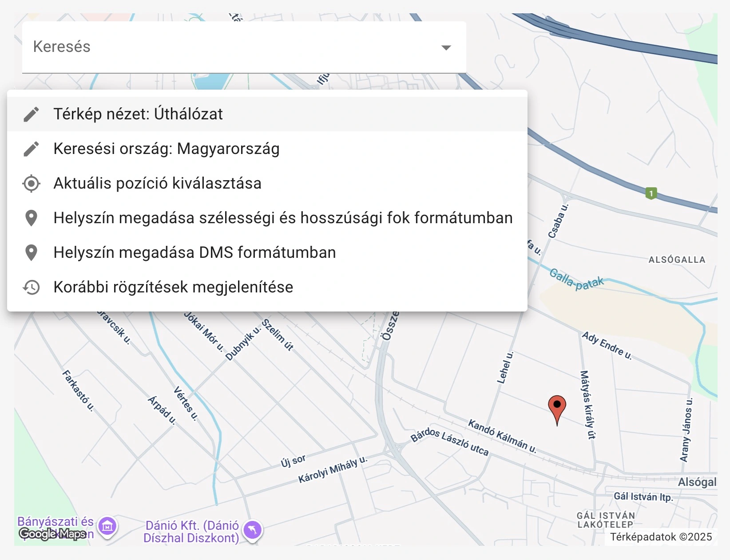Select Térkép nézet: Úthálózat menu entry
Screen dimensions: 730x560
(139, 114)
